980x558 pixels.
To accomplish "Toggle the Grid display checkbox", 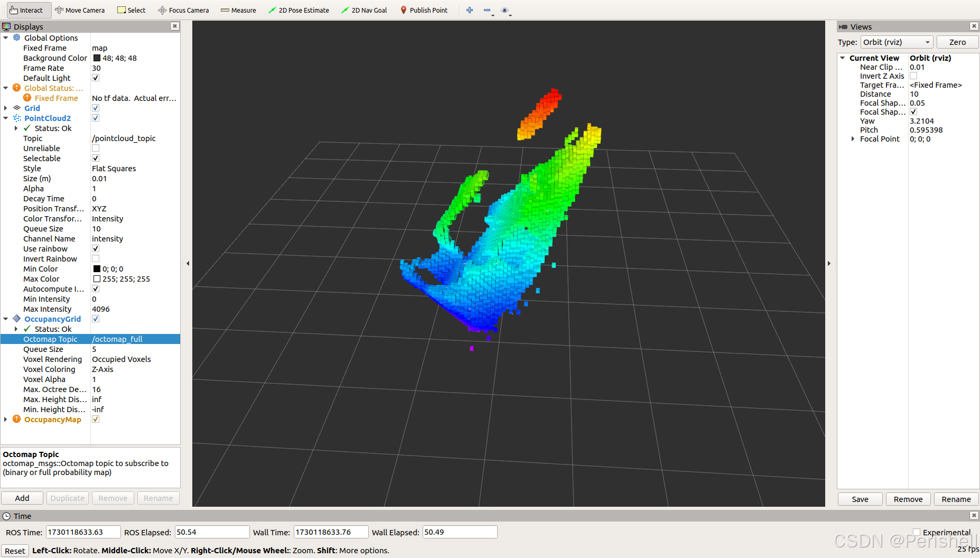I will 96,108.
